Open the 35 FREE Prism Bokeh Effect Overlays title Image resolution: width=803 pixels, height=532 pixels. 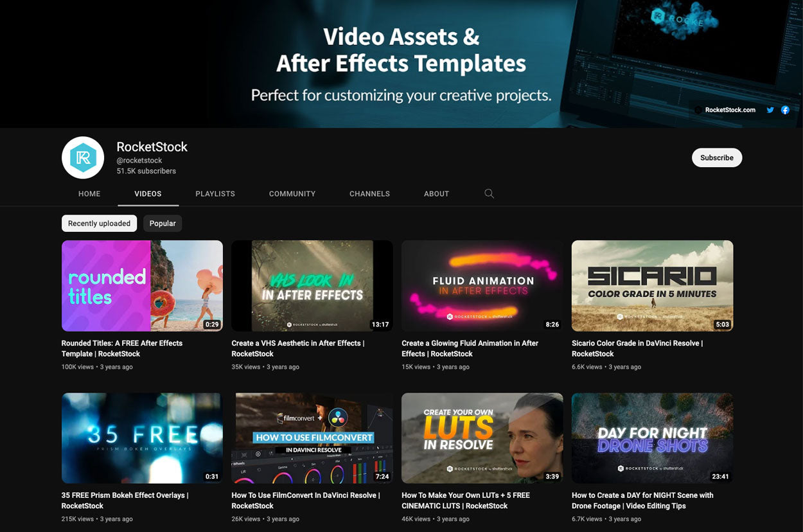click(125, 501)
